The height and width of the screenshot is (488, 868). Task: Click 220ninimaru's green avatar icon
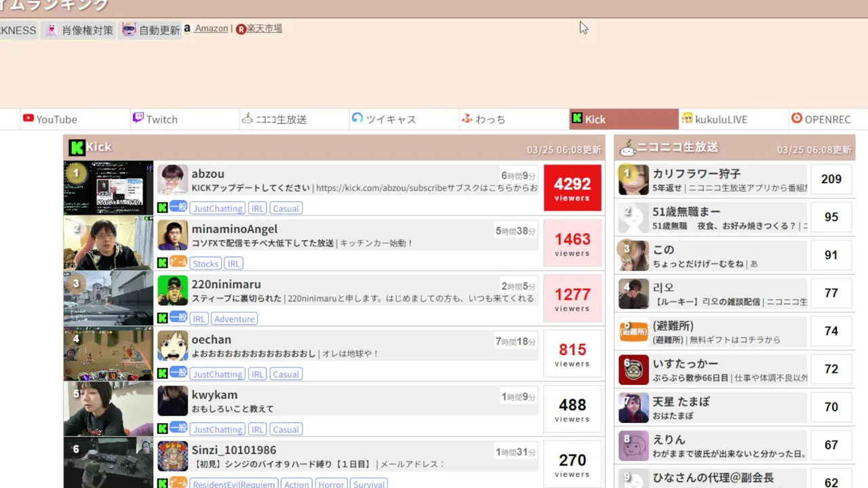[x=173, y=290]
